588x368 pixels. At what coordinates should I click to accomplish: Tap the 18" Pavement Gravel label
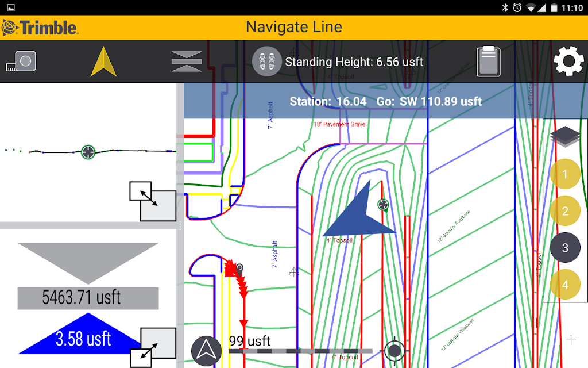(x=340, y=124)
